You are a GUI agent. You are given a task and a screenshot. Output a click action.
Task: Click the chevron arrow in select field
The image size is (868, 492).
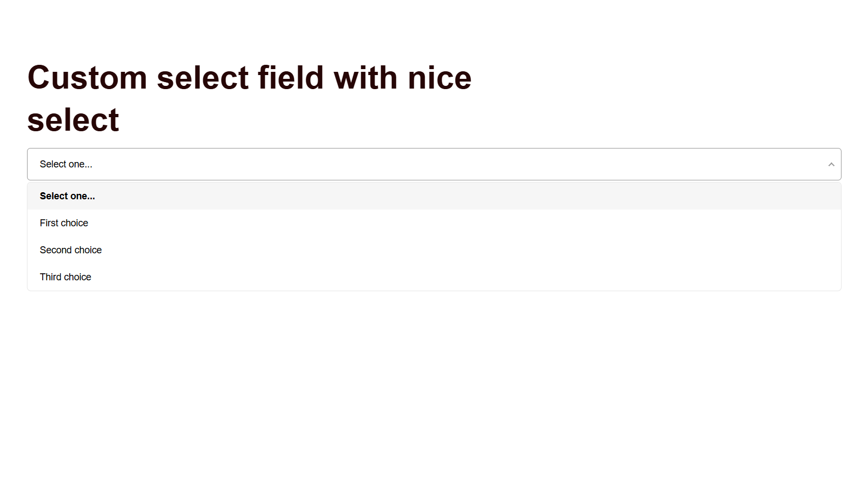click(x=831, y=164)
